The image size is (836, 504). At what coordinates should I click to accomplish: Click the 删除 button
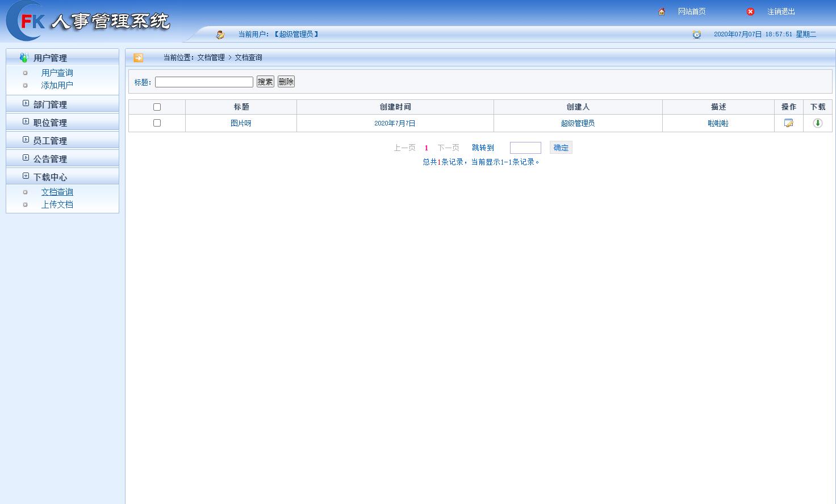point(286,82)
